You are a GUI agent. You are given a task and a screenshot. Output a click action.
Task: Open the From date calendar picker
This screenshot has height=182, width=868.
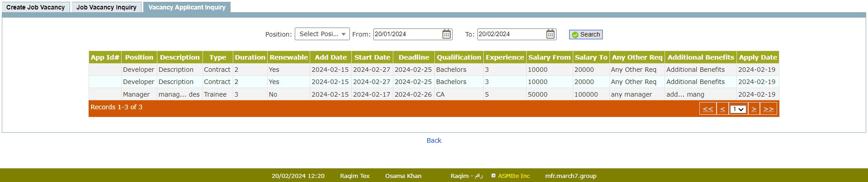(446, 34)
